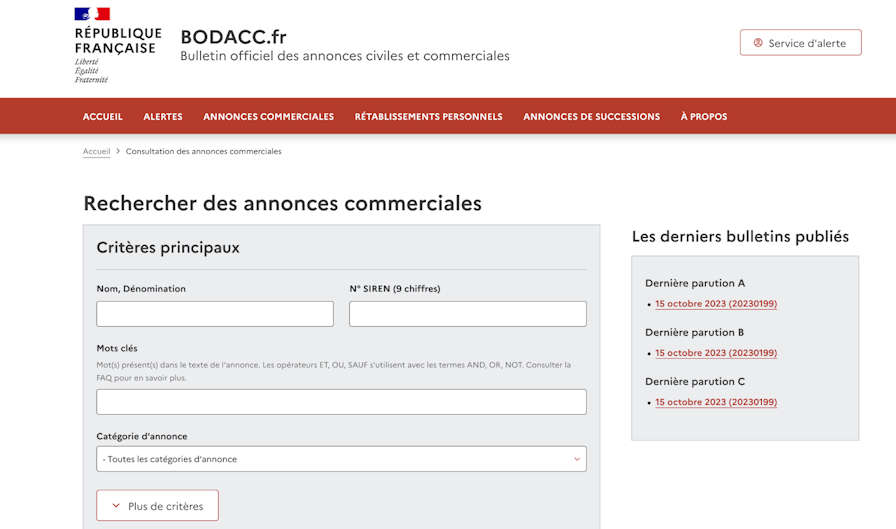
Task: Click the Rechercher des annonces commerciales heading
Action: (x=283, y=203)
